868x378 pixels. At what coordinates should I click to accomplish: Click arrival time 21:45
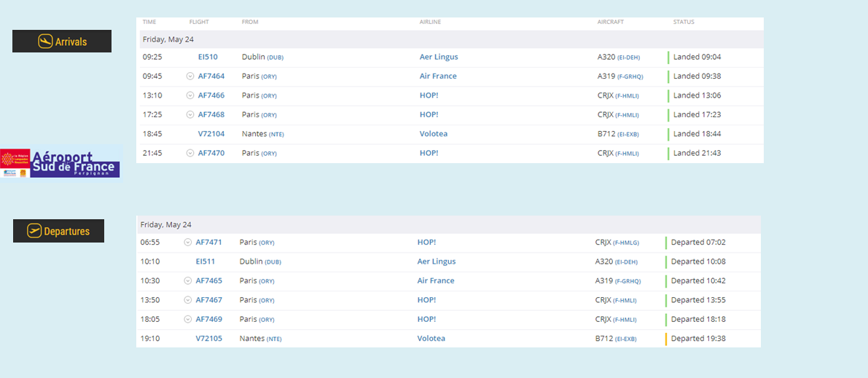point(152,153)
